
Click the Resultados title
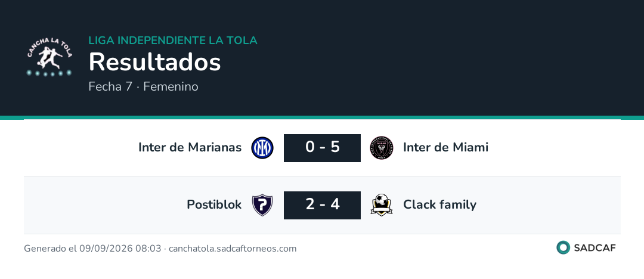[155, 62]
